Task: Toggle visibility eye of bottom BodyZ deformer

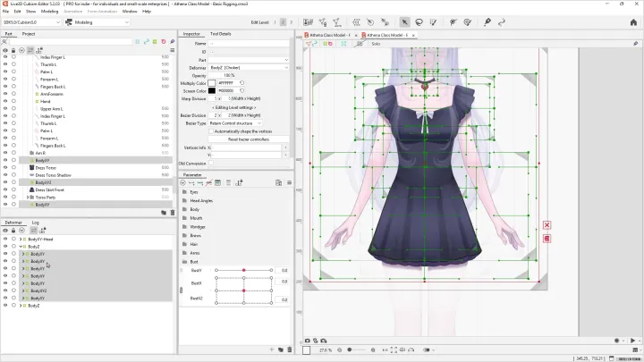Action: pyautogui.click(x=5, y=306)
